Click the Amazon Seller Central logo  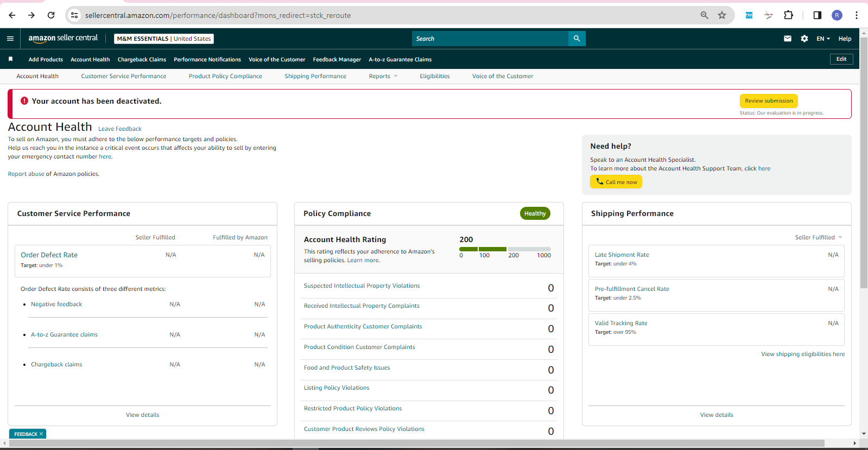[63, 38]
